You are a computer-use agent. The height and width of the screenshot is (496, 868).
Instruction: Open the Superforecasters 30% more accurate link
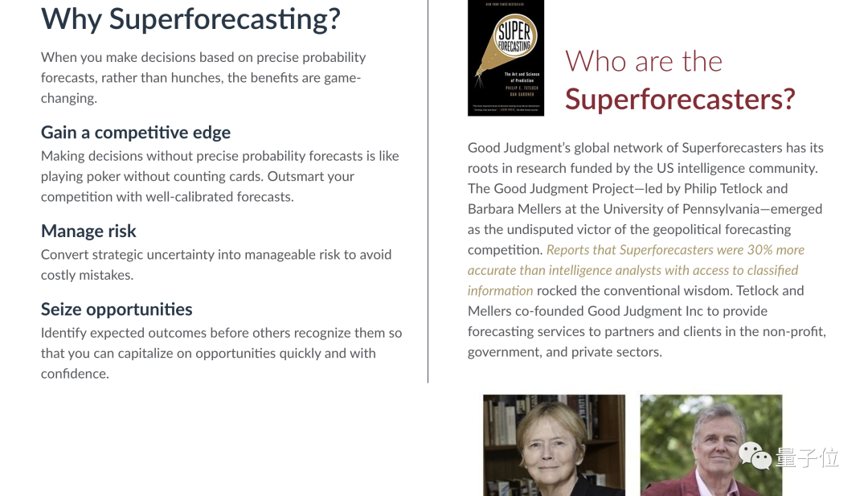636,270
